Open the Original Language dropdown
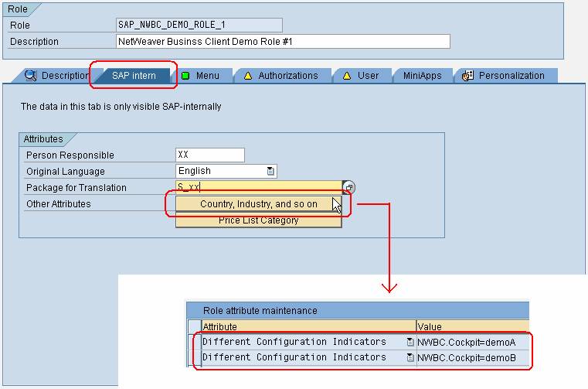The image size is (588, 389). point(270,171)
